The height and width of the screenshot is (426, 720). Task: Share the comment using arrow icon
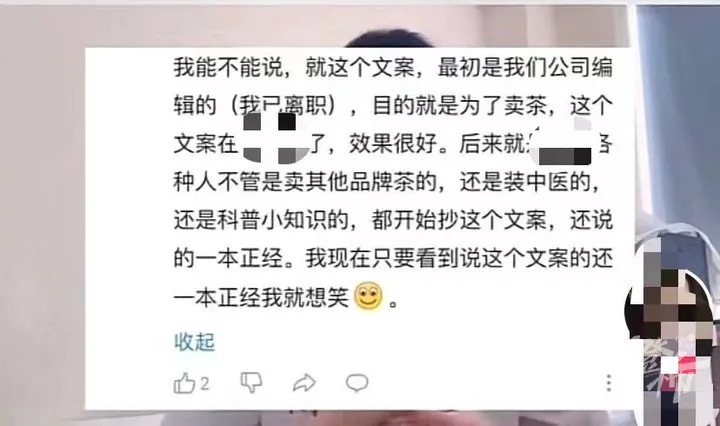point(304,383)
